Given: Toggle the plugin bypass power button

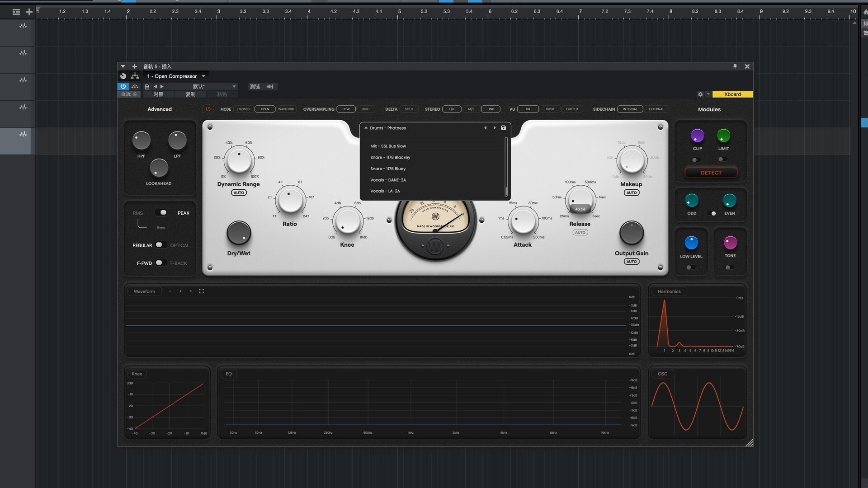Looking at the screenshot, I should pyautogui.click(x=123, y=86).
